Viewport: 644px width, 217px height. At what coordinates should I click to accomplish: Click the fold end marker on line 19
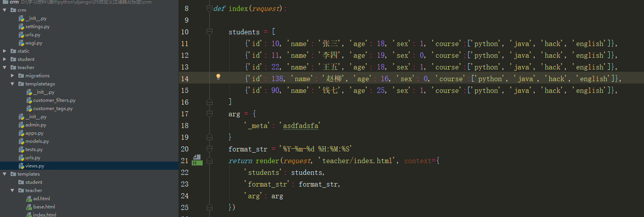[x=209, y=137]
